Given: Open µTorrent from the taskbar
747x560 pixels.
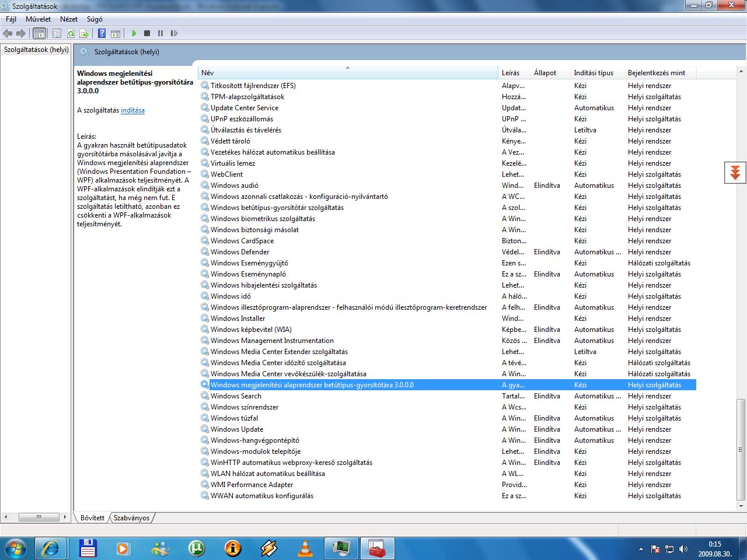Looking at the screenshot, I should 196,548.
